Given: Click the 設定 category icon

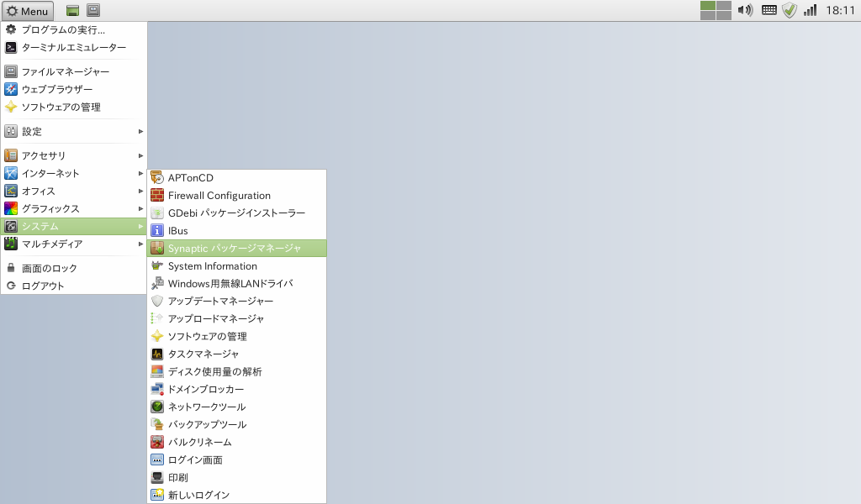Looking at the screenshot, I should [x=11, y=131].
